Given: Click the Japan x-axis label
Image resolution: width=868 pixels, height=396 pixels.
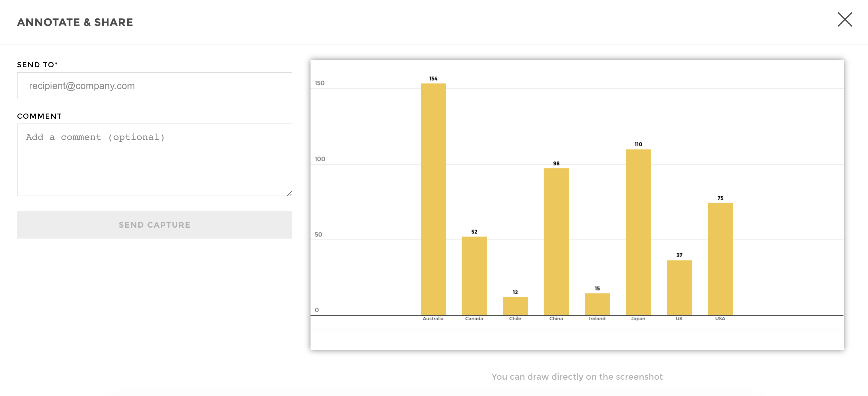Looking at the screenshot, I should (x=638, y=318).
